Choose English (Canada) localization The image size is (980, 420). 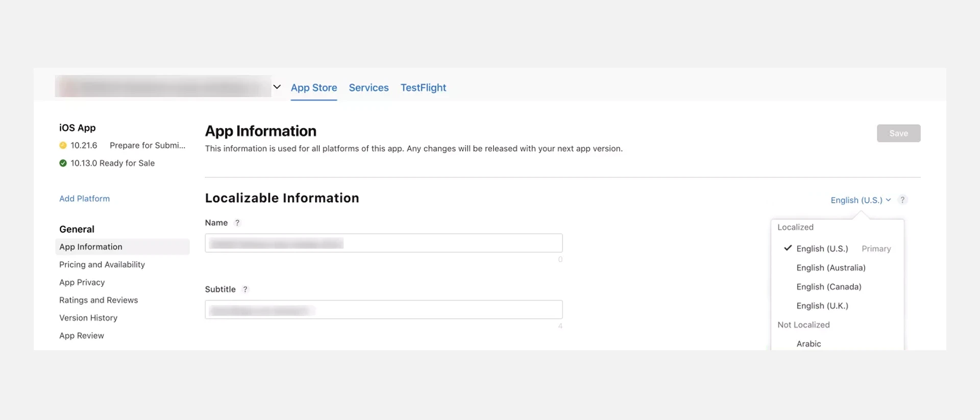click(x=828, y=287)
